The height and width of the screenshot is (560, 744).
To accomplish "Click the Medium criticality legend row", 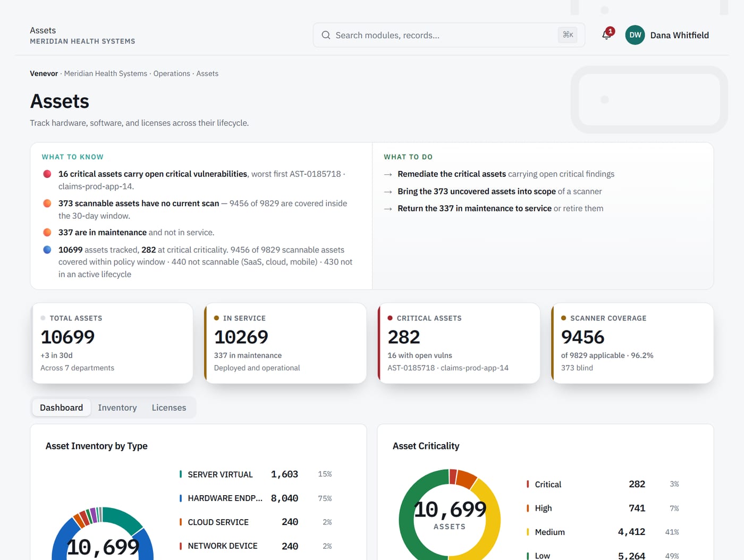I will [x=604, y=532].
